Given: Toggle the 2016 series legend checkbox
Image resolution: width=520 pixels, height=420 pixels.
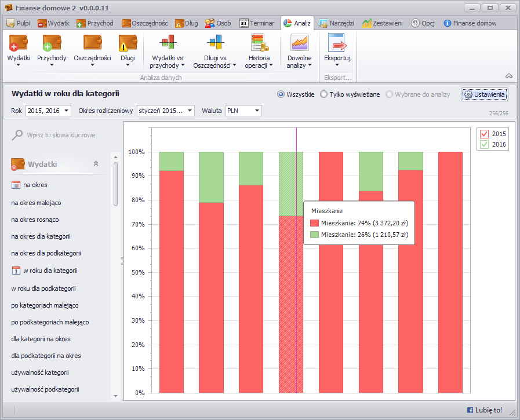Looking at the screenshot, I should coord(485,145).
